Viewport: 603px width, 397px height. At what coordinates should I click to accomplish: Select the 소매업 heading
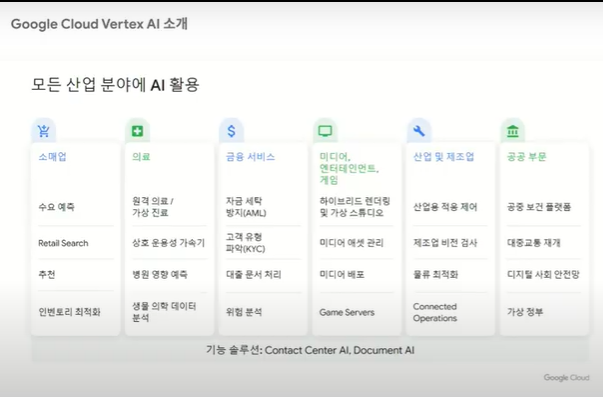tap(52, 157)
